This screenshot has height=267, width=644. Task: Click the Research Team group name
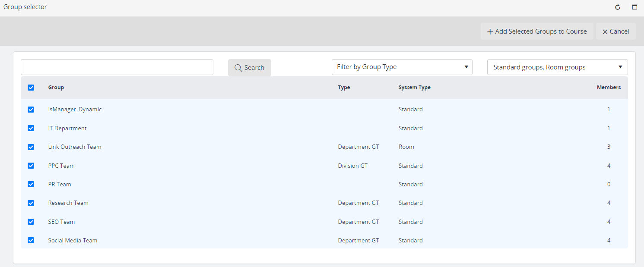click(x=68, y=203)
